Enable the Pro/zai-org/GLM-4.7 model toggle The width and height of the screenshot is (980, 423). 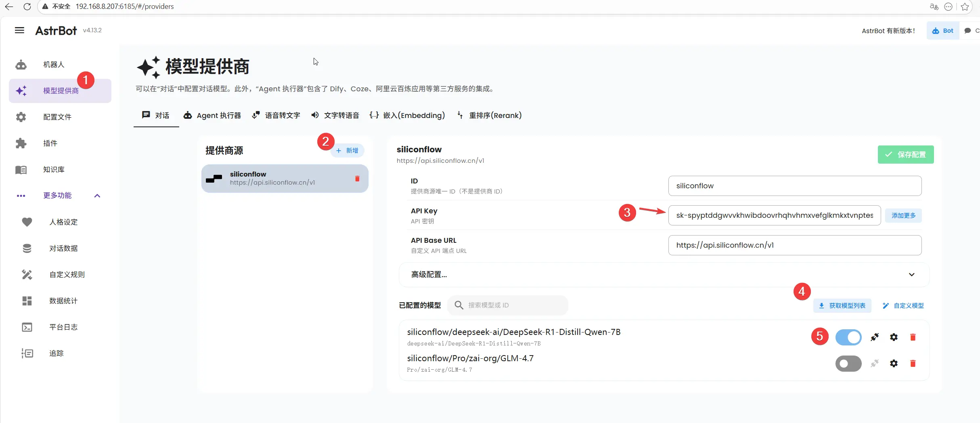point(848,364)
